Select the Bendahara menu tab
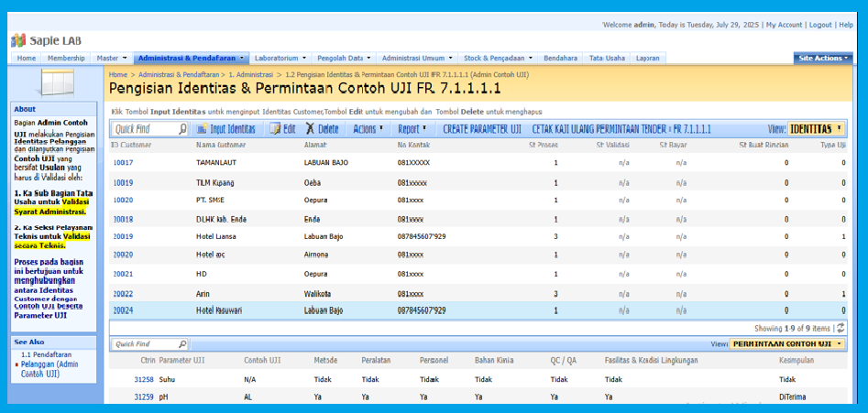The width and height of the screenshot is (868, 413). click(x=560, y=58)
